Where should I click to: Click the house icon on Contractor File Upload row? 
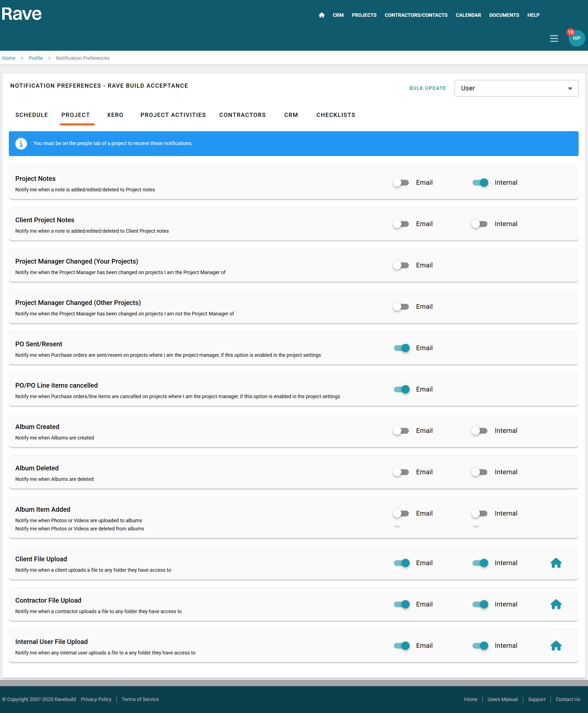click(x=556, y=604)
